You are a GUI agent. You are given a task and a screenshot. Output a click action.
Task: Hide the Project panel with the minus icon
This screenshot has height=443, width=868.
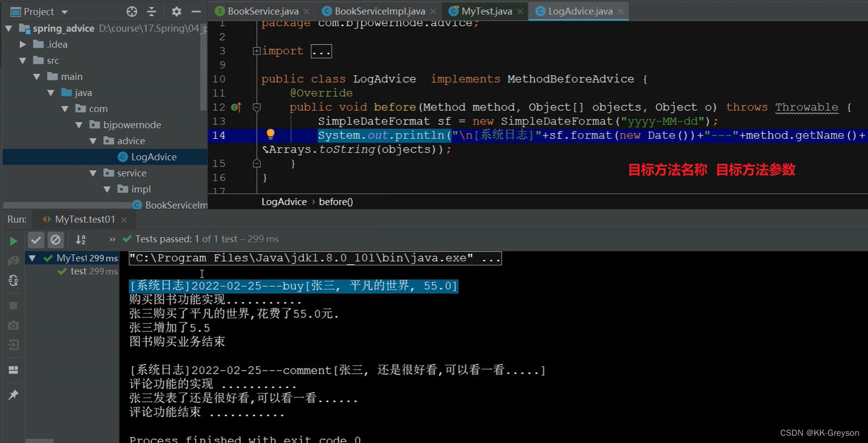(196, 11)
